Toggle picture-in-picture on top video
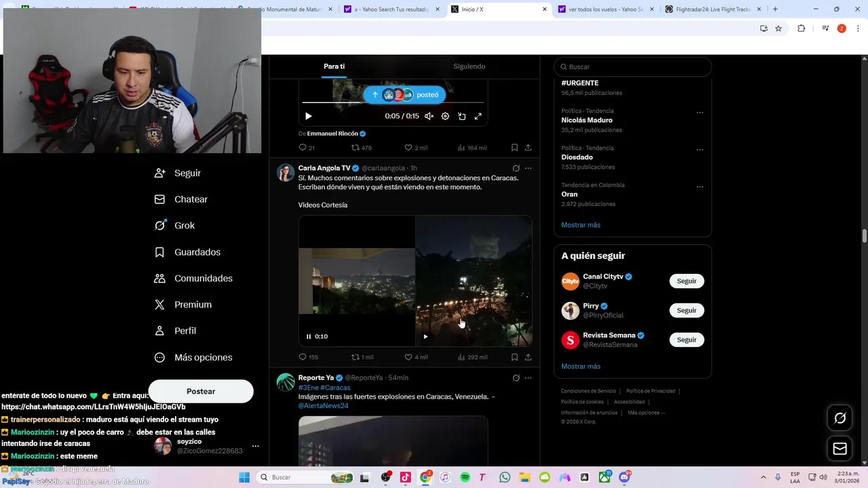The image size is (868, 488). (x=462, y=116)
